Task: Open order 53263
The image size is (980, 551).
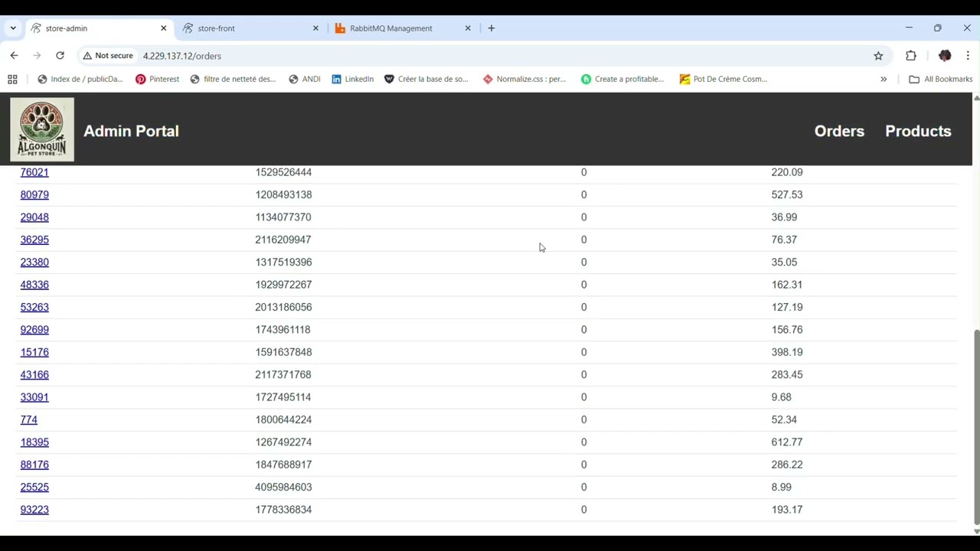Action: pyautogui.click(x=34, y=307)
